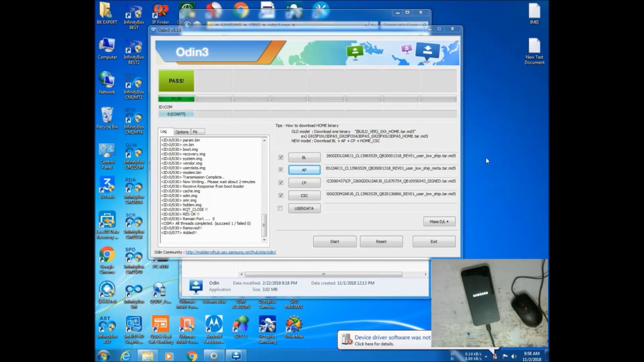Image resolution: width=644 pixels, height=362 pixels.
Task: Launch the InfinityBox CM2QLM shortcut
Action: [x=134, y=156]
